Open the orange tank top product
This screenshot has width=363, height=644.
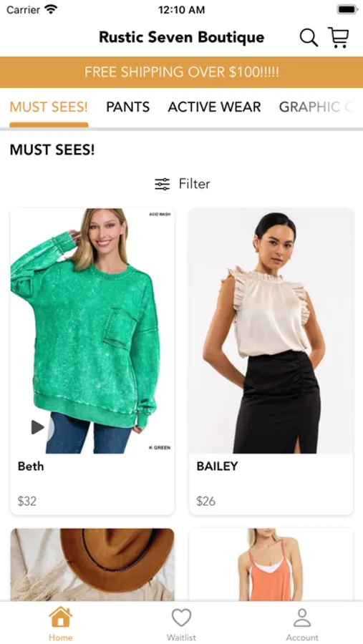tap(271, 565)
